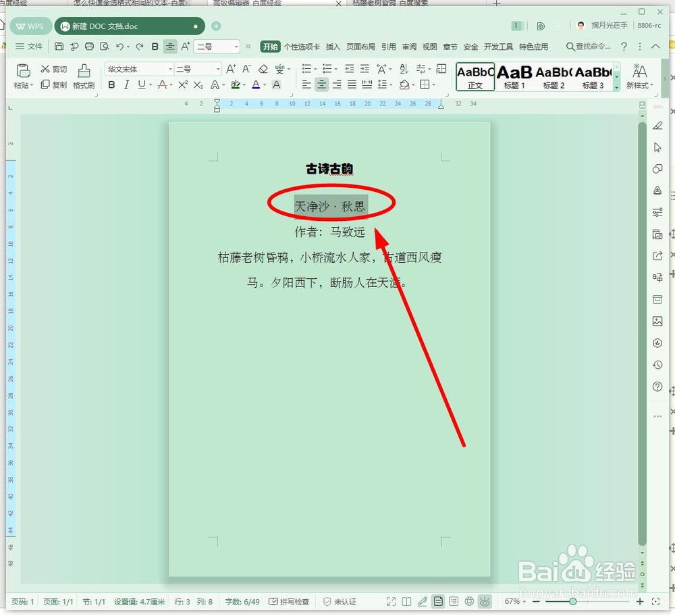Click the increase font size A+ icon
675x616 pixels.
pos(230,68)
